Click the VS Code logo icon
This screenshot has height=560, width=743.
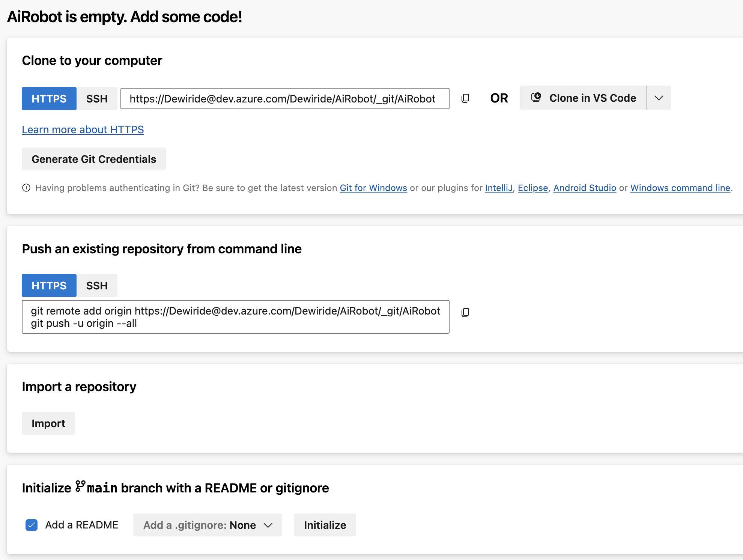tap(536, 98)
